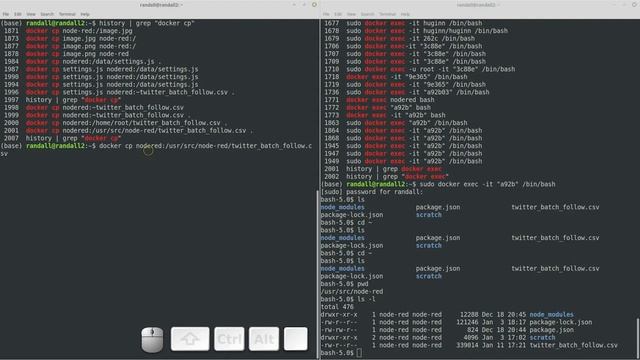The width and height of the screenshot is (640, 360).
Task: Click history line 2002 grep docker exec
Action: (387, 177)
